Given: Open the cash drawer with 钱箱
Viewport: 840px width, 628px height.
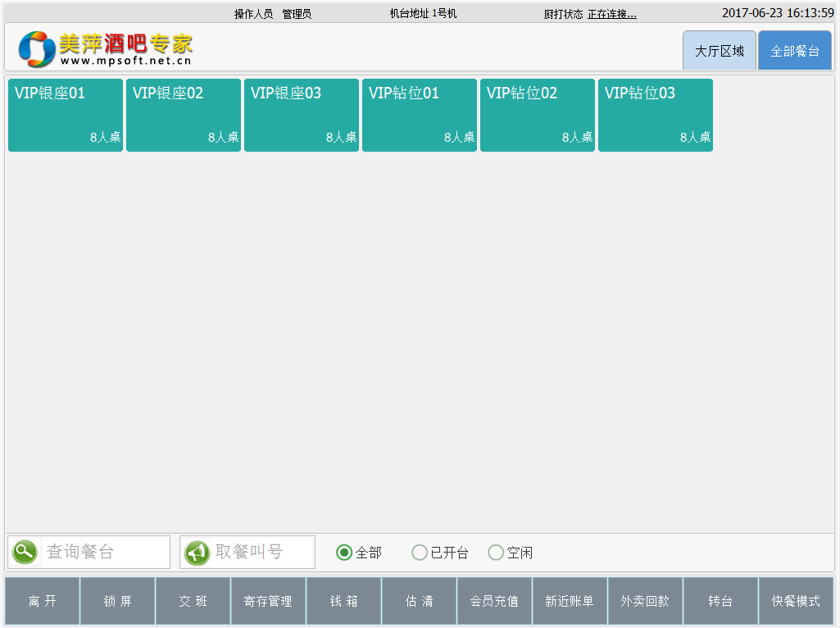Looking at the screenshot, I should pyautogui.click(x=343, y=601).
